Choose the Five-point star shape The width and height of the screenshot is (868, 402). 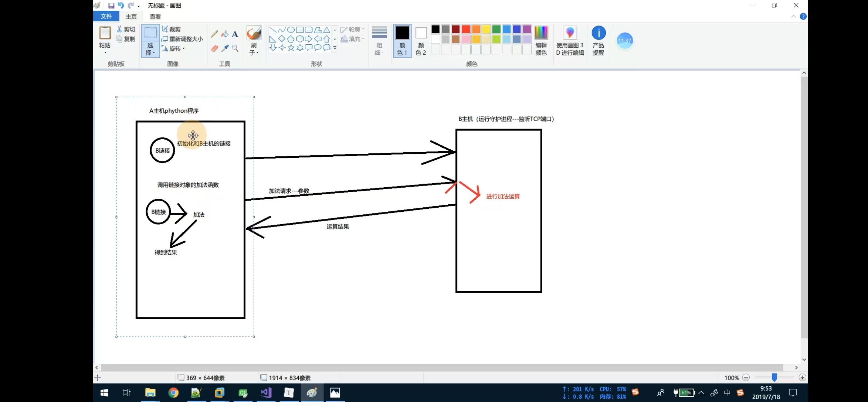(291, 48)
